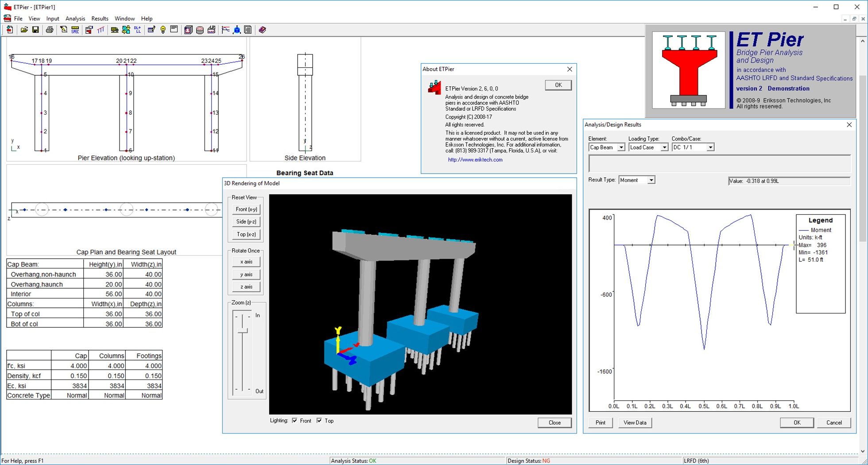The width and height of the screenshot is (868, 465).
Task: Click the DL+LL load combinations icon
Action: pos(138,30)
